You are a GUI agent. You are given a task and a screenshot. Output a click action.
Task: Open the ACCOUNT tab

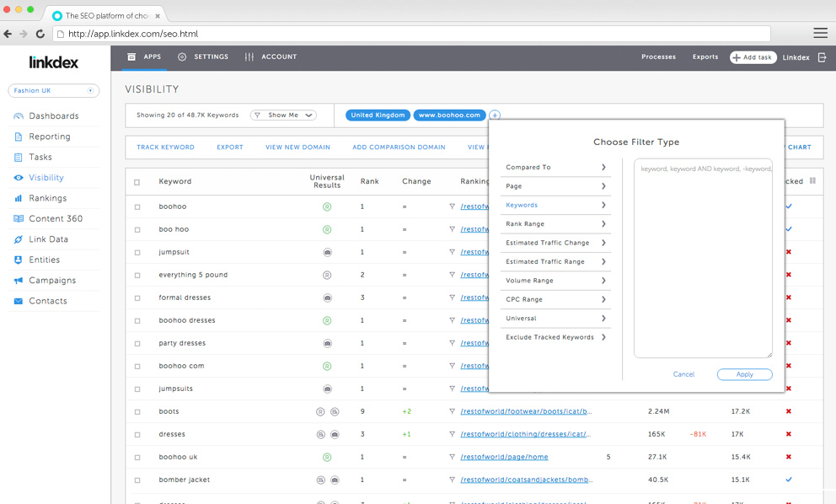pyautogui.click(x=271, y=57)
